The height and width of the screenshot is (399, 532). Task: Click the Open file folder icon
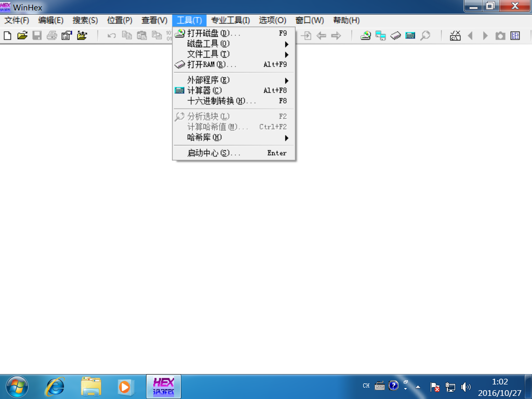click(x=22, y=35)
